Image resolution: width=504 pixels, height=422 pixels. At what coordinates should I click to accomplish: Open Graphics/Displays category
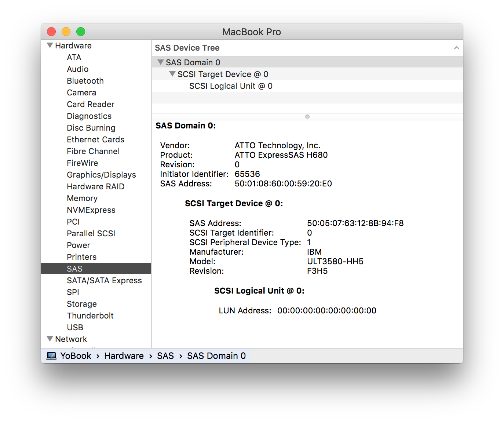click(x=102, y=175)
